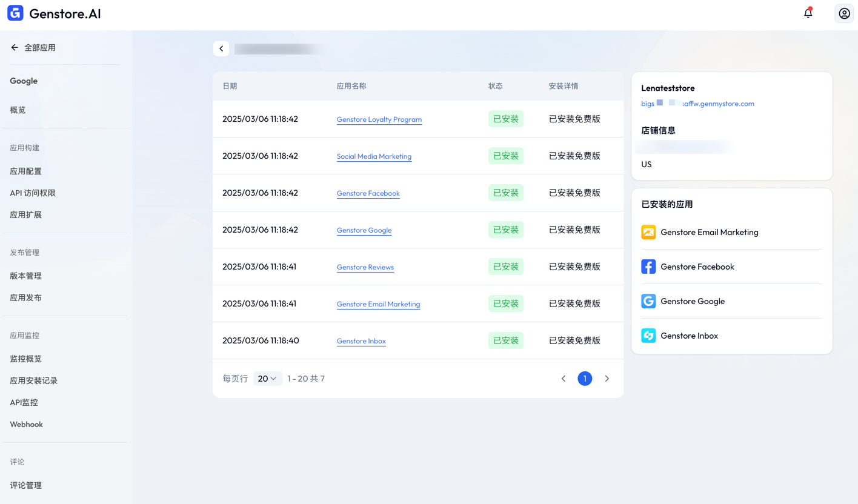Click the US country text
The width and height of the screenshot is (858, 504).
647,164
